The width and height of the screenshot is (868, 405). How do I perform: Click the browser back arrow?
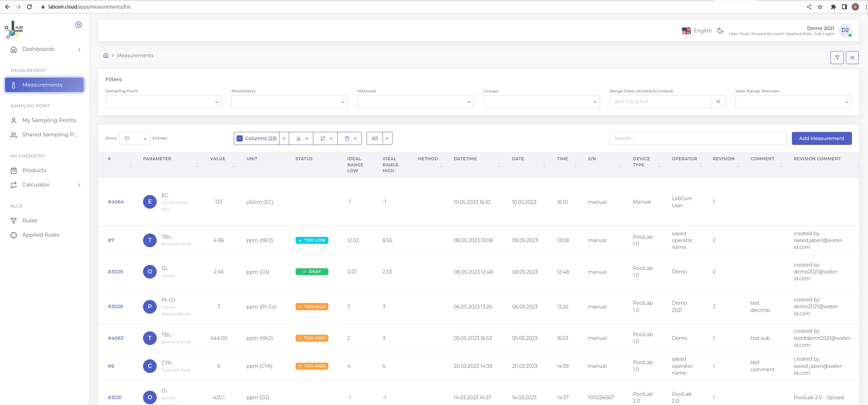(7, 6)
